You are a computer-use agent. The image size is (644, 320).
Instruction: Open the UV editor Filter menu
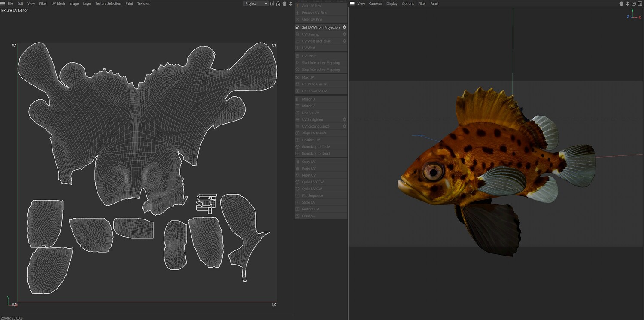click(43, 3)
